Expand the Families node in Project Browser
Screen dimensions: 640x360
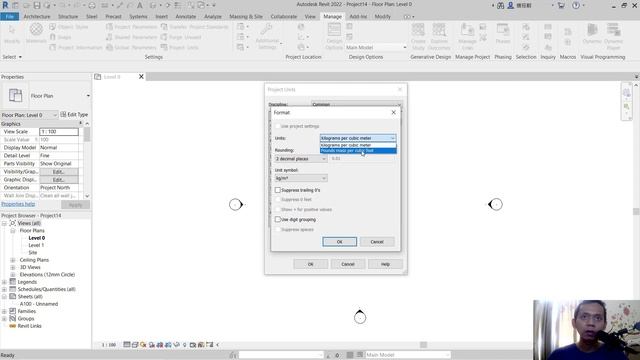tap(4, 311)
